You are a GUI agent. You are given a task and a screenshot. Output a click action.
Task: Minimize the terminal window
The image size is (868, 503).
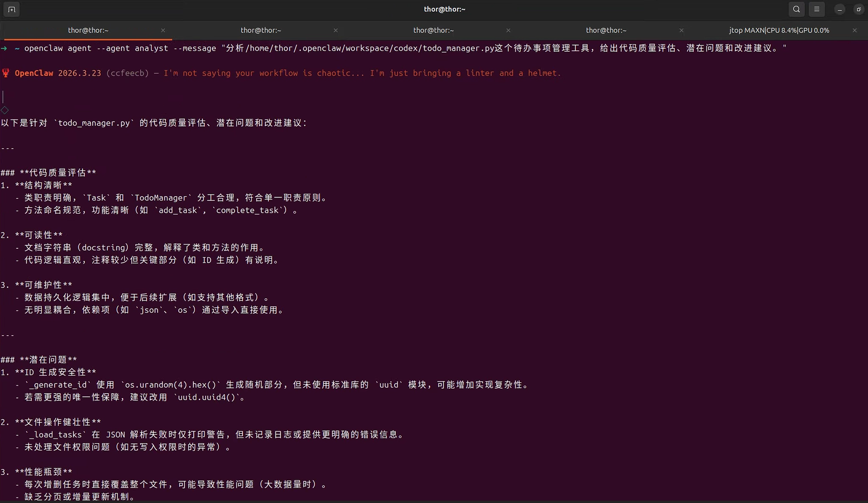coord(839,9)
